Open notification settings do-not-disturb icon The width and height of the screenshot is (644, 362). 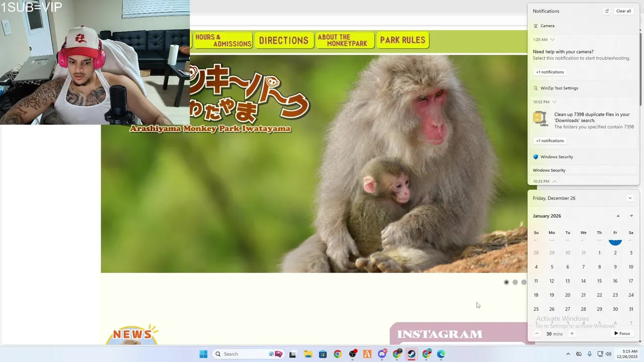pyautogui.click(x=607, y=11)
